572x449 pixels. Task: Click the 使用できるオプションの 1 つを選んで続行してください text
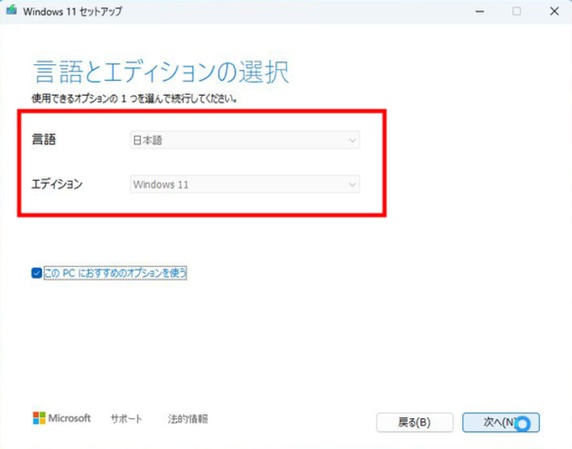134,98
